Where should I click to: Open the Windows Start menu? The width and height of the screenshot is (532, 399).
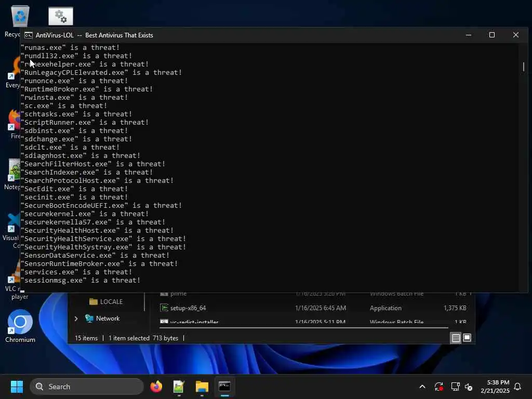tap(17, 387)
